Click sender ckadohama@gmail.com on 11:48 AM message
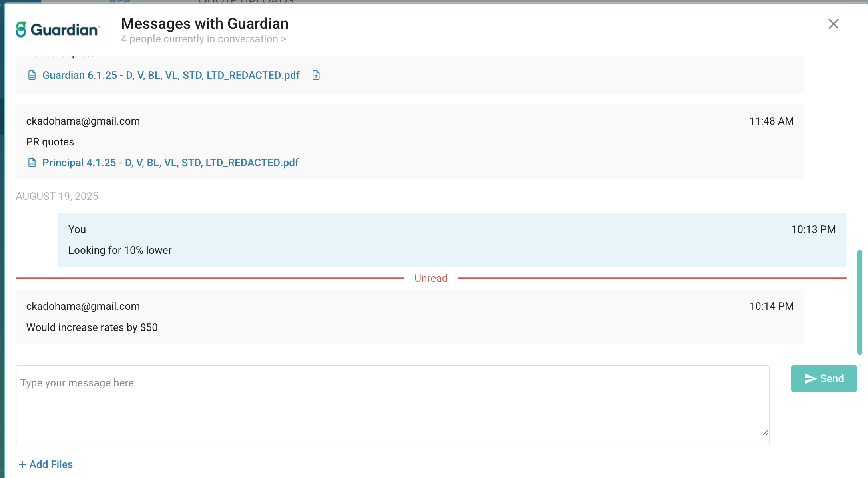 [x=83, y=121]
